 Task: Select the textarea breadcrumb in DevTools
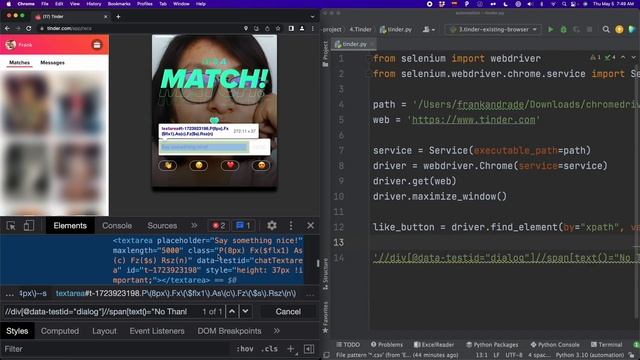tap(176, 293)
